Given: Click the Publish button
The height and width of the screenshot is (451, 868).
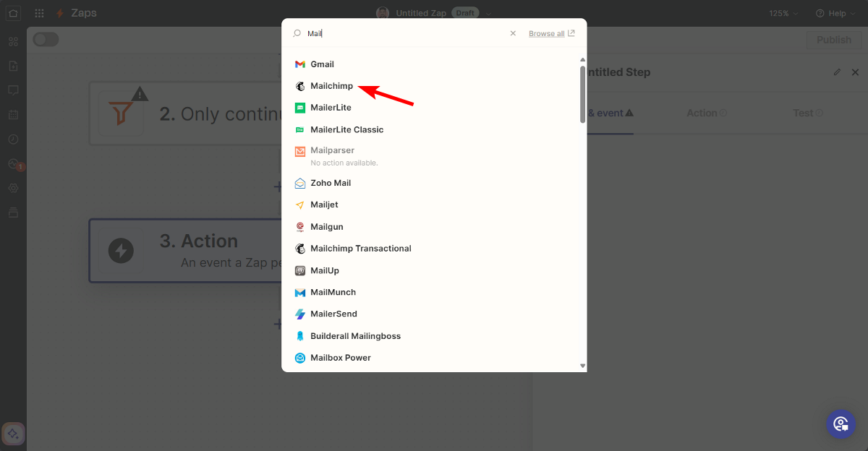Looking at the screenshot, I should click(x=834, y=40).
